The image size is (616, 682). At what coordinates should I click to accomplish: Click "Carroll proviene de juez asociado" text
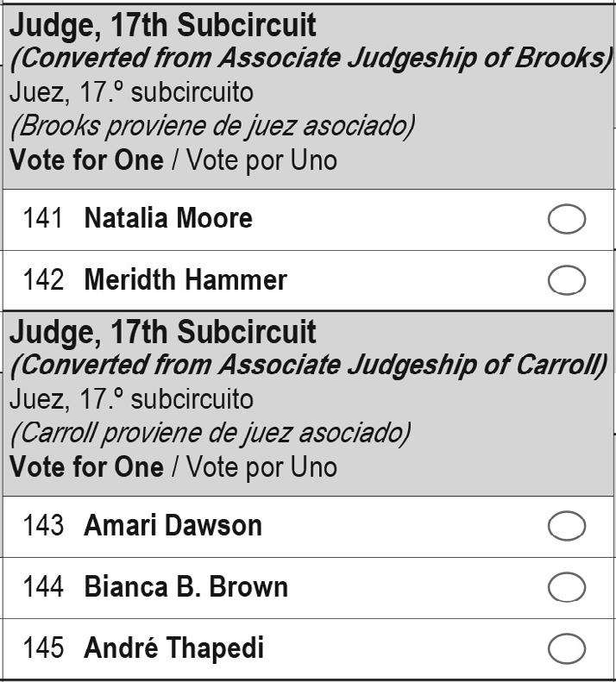[211, 433]
